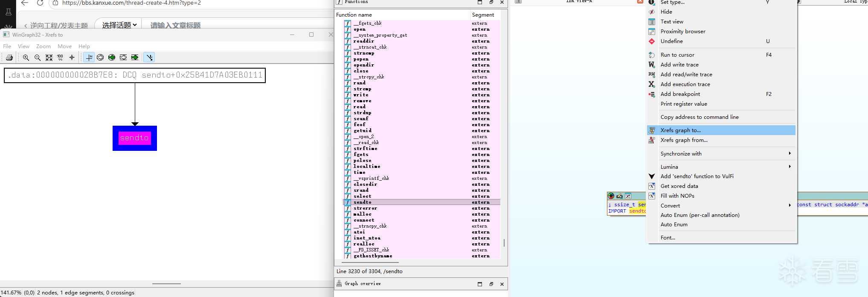Zoom out using WinGraph32 magnifier minus

click(x=38, y=58)
